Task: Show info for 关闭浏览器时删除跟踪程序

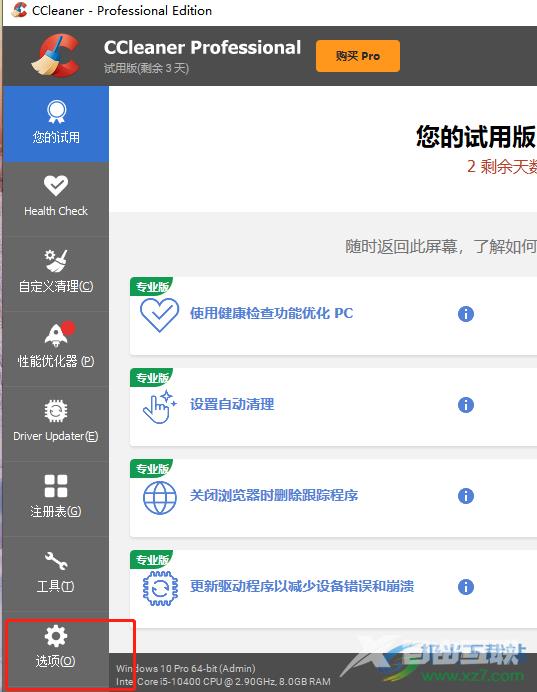Action: pos(466,496)
